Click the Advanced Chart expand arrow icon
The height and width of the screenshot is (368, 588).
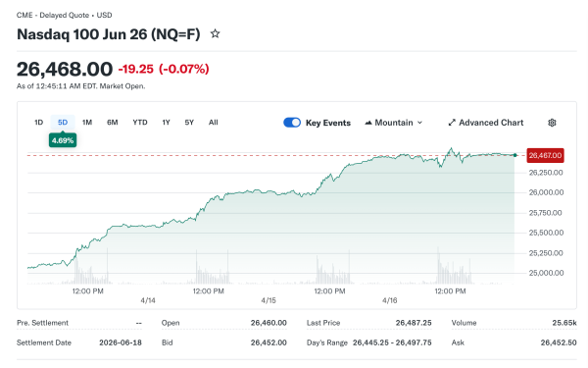tap(452, 123)
